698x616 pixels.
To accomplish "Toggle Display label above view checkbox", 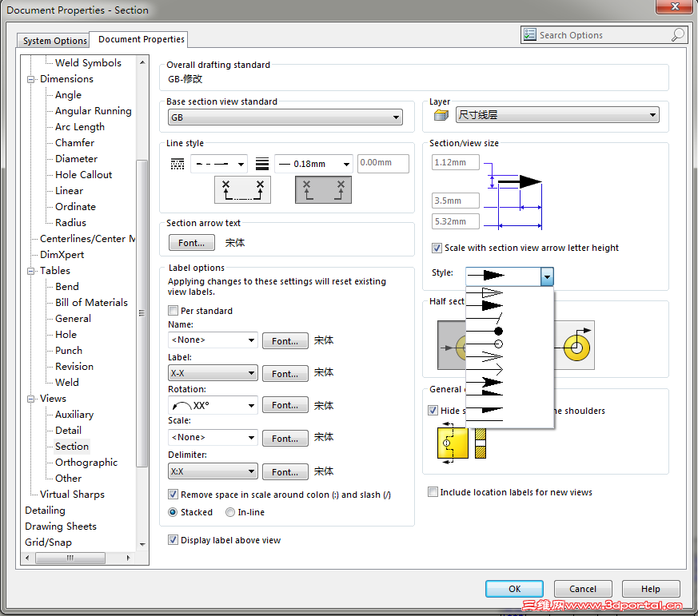I will coord(174,540).
